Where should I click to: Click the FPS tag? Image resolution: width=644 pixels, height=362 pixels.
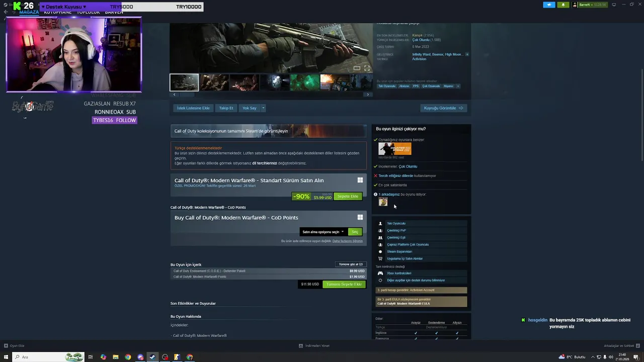point(416,86)
